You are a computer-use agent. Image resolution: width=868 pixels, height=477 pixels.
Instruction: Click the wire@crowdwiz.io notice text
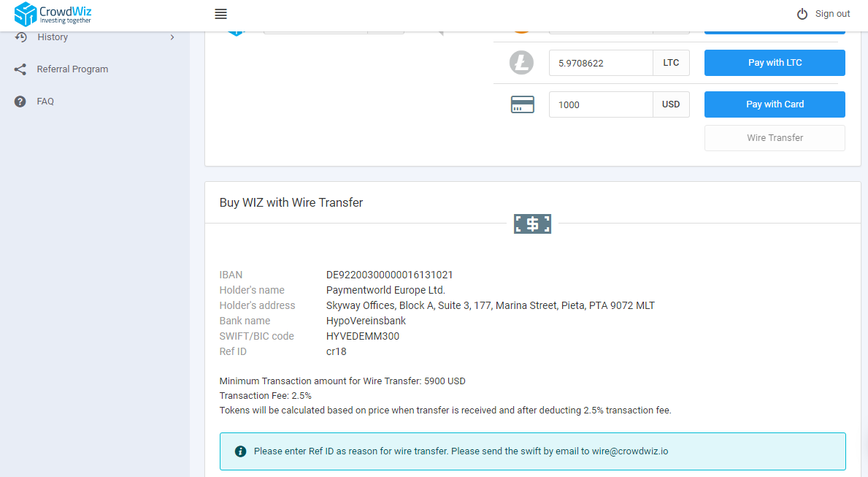coord(461,451)
